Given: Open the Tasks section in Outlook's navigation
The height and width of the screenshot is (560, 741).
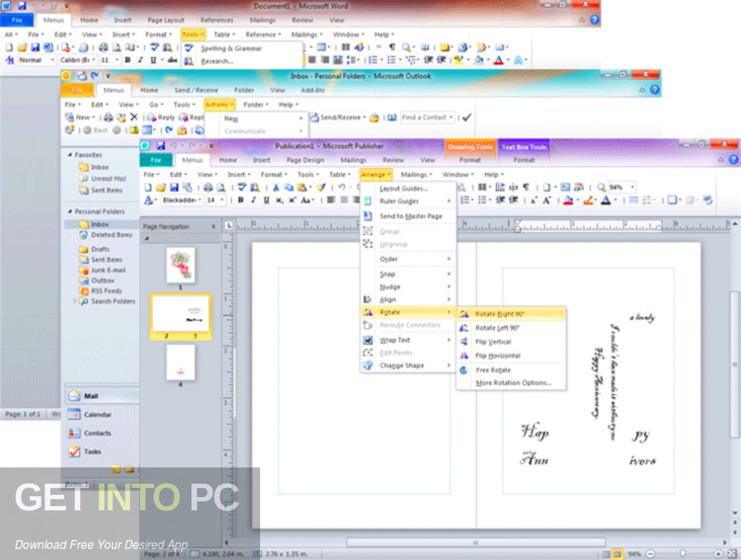Looking at the screenshot, I should pyautogui.click(x=102, y=451).
